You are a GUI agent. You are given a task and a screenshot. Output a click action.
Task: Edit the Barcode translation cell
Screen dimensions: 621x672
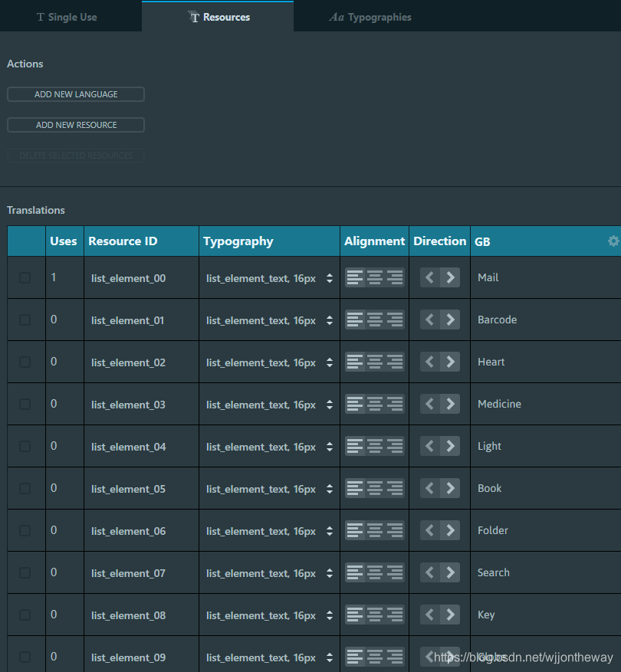pos(546,320)
